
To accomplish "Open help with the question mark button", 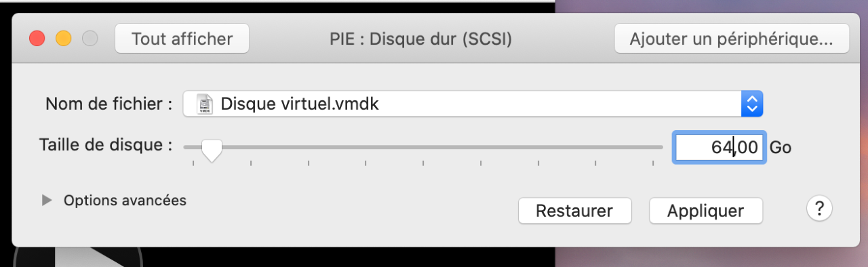I will coord(819,209).
